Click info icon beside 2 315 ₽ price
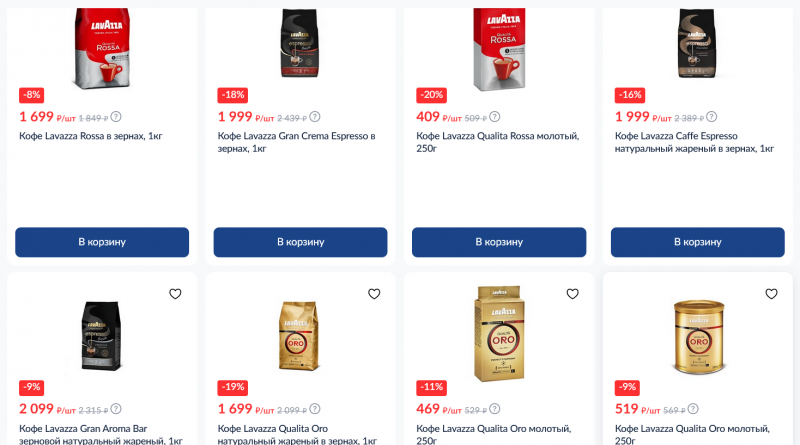Screen dimensions: 800x445 pos(116,409)
